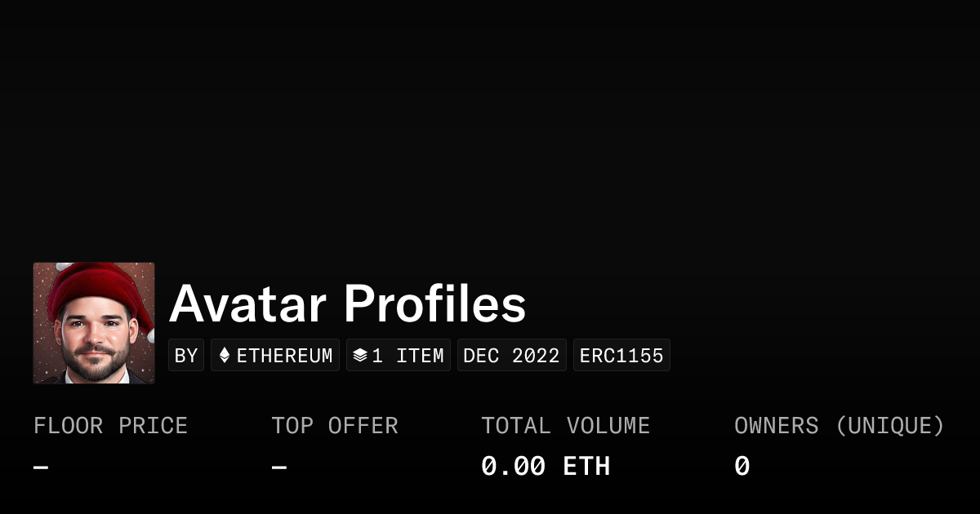Click the FLOOR PRICE label
The height and width of the screenshot is (514, 980).
pyautogui.click(x=110, y=426)
